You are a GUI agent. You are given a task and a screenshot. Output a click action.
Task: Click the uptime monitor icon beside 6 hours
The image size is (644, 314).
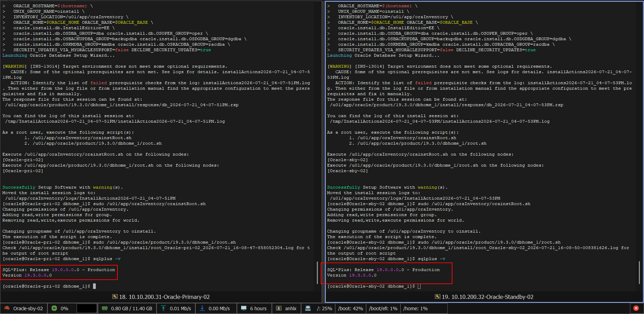[244, 308]
